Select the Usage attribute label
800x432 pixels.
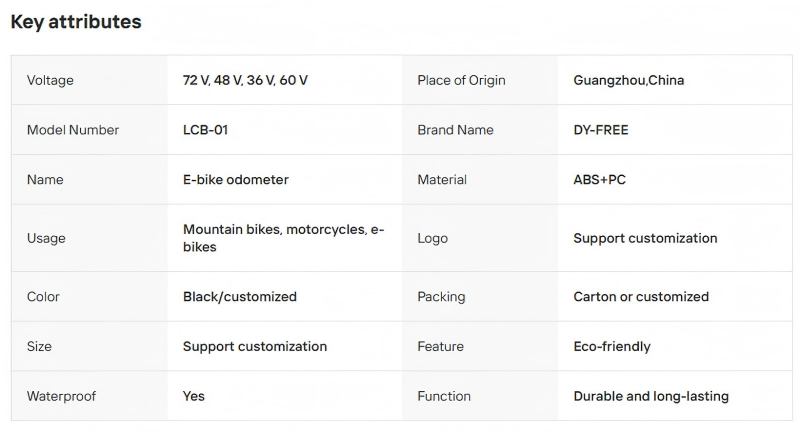(x=46, y=238)
